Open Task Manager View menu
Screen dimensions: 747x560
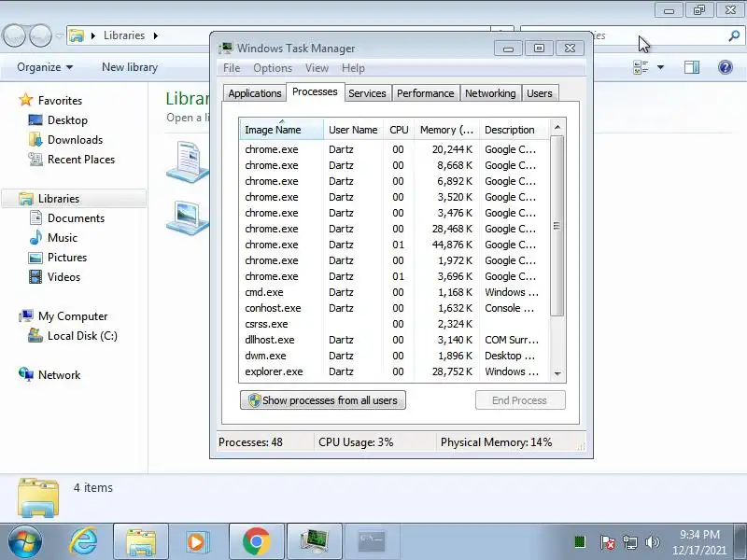click(317, 68)
